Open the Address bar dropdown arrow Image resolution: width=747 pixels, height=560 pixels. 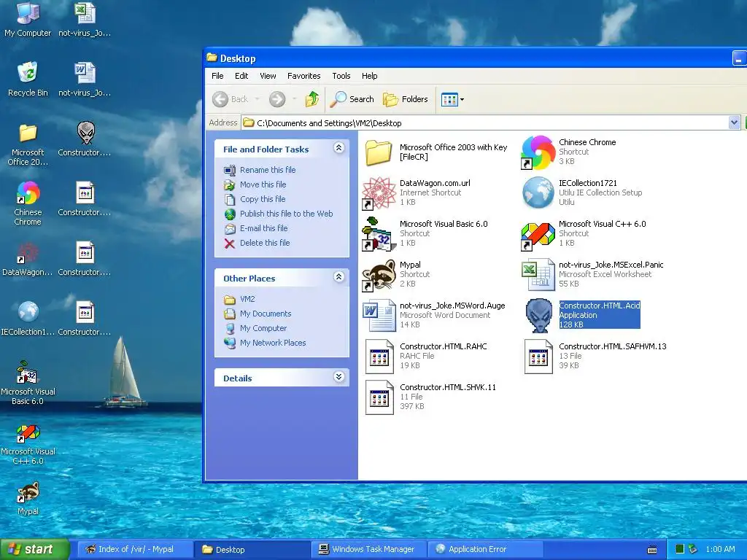(734, 122)
